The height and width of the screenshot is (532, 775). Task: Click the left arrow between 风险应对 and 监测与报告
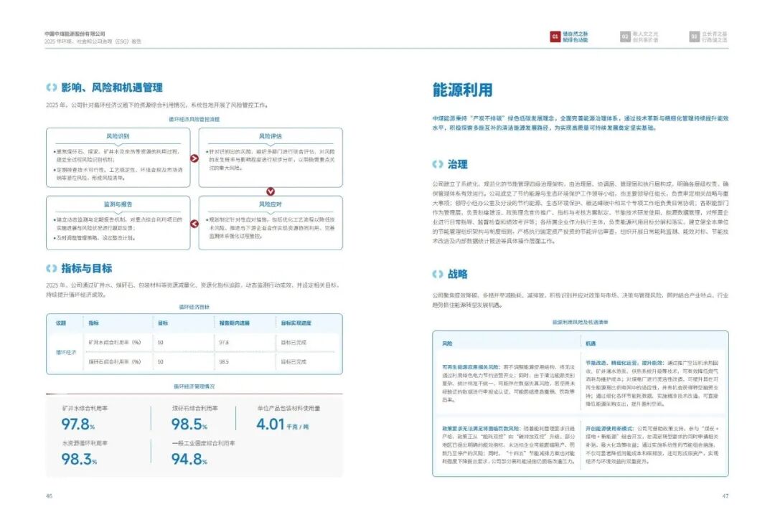[194, 224]
